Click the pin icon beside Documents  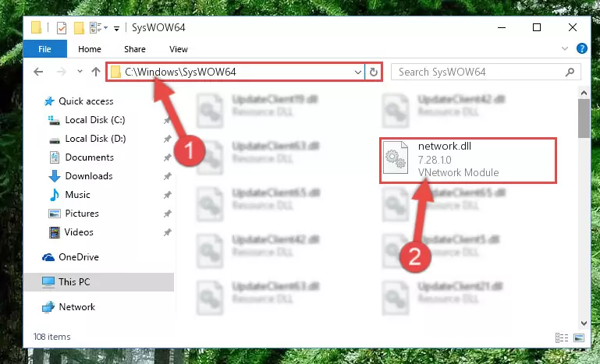click(x=167, y=158)
